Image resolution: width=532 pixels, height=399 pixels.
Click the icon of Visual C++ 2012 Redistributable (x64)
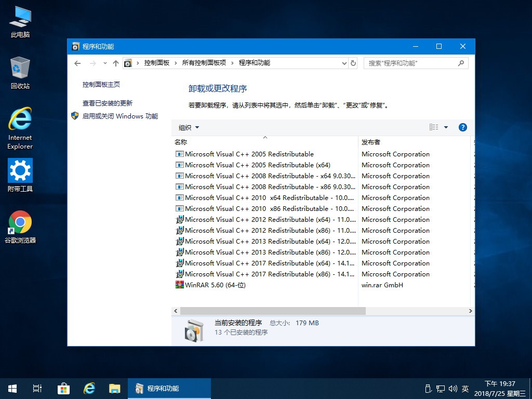coord(179,220)
